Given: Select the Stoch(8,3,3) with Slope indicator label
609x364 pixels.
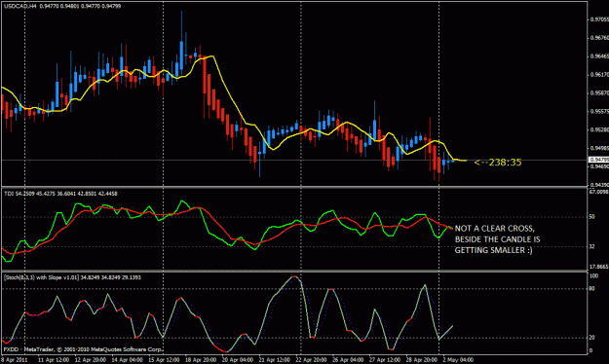Looking at the screenshot, I should [x=72, y=277].
